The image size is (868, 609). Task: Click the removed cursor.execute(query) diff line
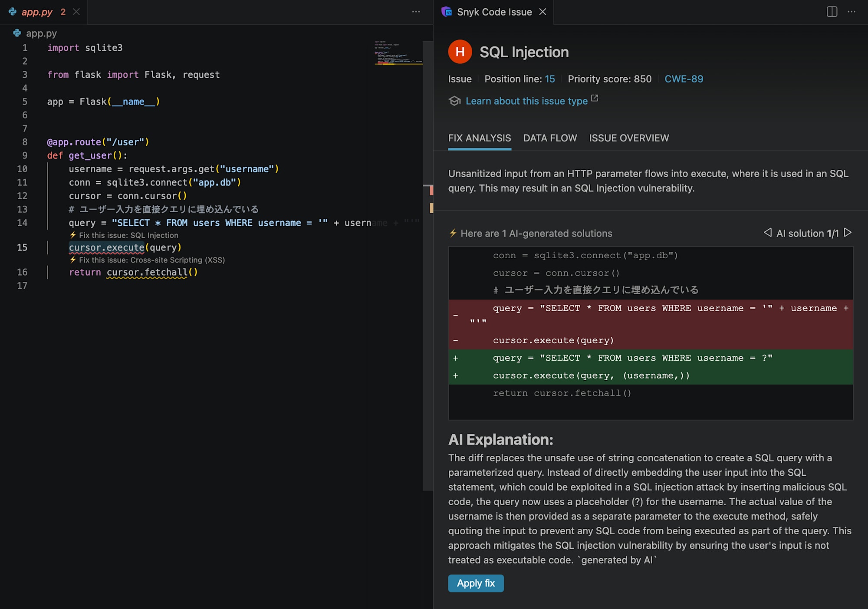(x=651, y=340)
